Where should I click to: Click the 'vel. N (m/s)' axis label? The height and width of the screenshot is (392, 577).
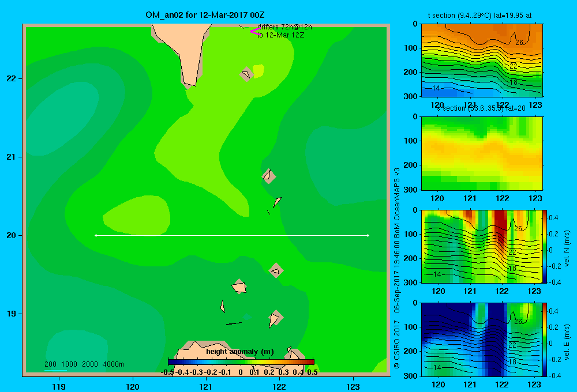click(x=567, y=248)
